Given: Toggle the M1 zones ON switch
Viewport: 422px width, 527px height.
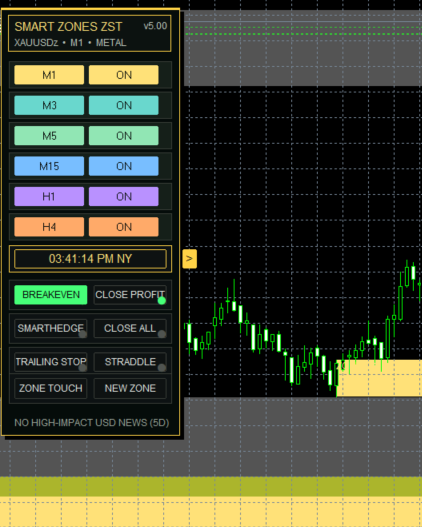Looking at the screenshot, I should click(124, 75).
